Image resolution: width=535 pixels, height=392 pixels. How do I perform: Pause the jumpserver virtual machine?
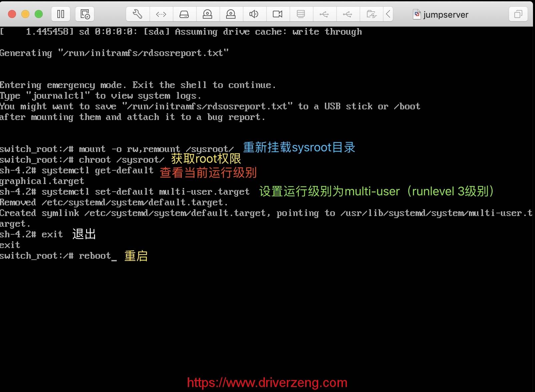pos(61,14)
